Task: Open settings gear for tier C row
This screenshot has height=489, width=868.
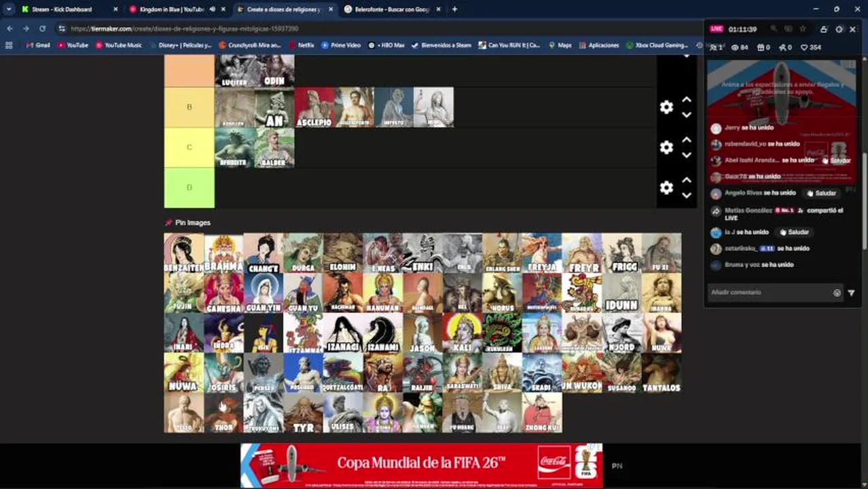Action: [x=666, y=147]
